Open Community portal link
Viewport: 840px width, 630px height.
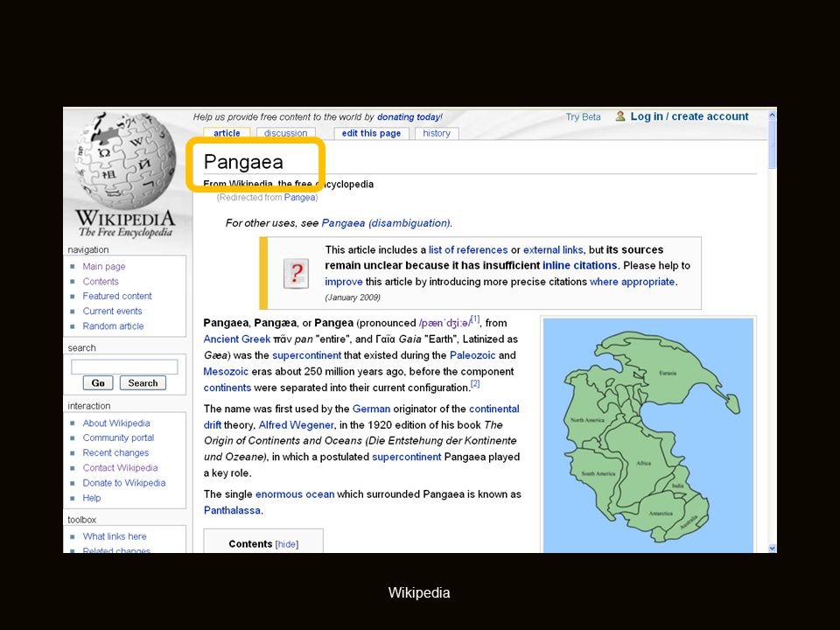(118, 437)
